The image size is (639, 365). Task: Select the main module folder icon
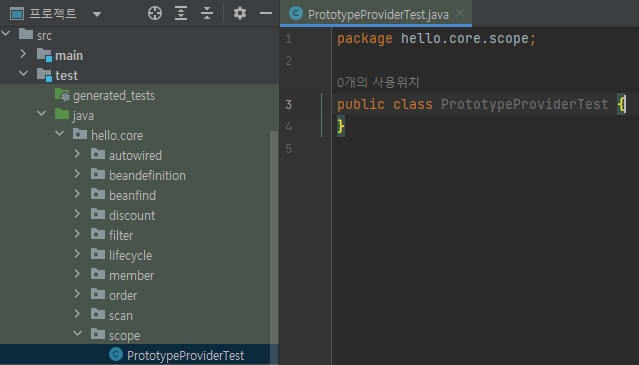coord(44,55)
